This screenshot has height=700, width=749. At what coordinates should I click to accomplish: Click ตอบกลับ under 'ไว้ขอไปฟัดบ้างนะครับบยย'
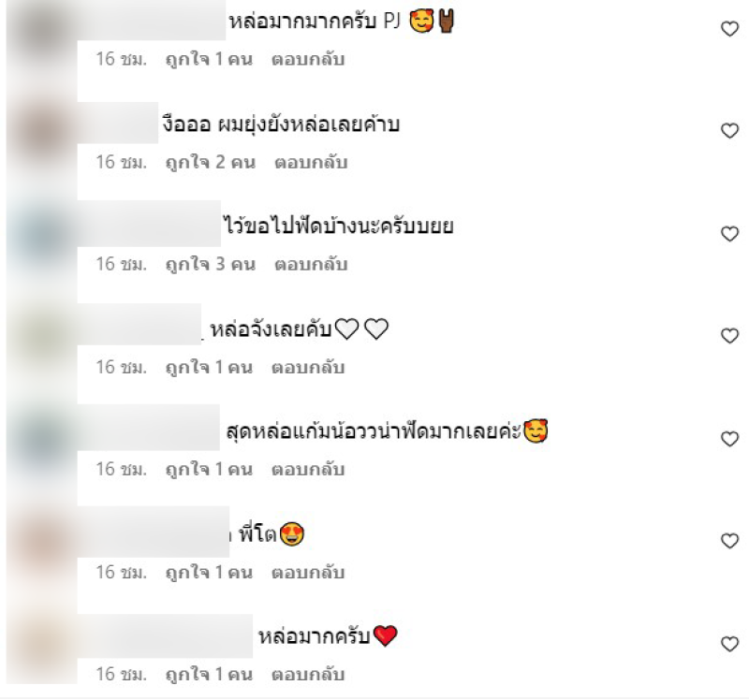pos(311,264)
